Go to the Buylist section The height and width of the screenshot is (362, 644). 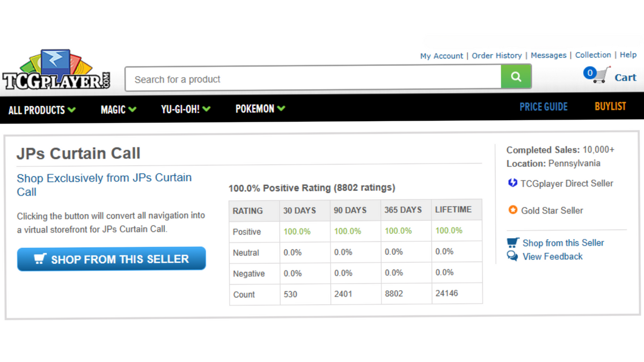[610, 106]
